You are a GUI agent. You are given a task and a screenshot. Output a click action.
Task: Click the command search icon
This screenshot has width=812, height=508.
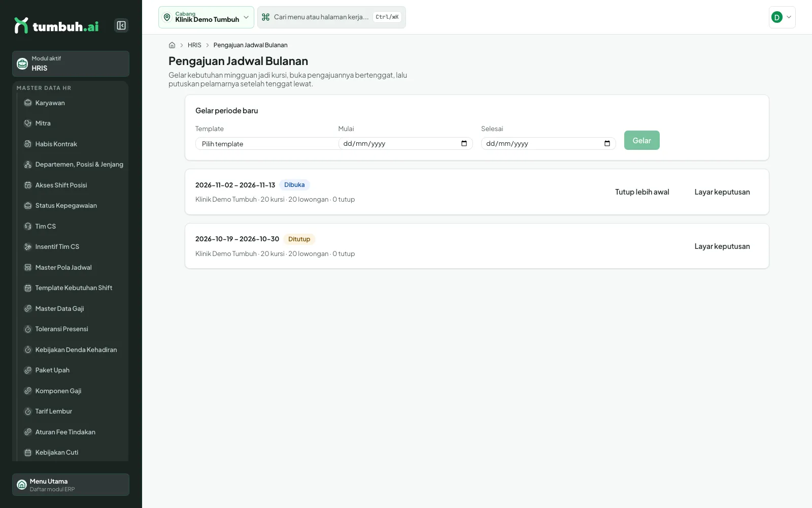(x=265, y=17)
